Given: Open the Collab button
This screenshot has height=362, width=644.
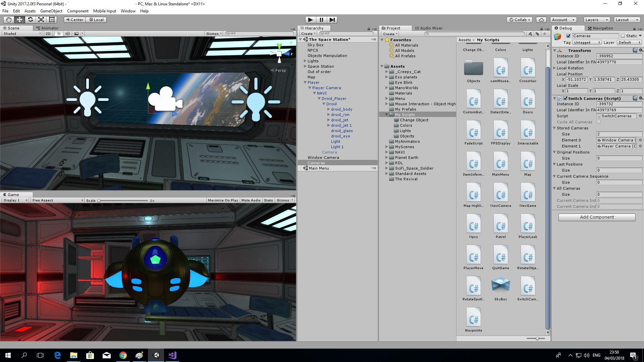Looking at the screenshot, I should coord(520,20).
